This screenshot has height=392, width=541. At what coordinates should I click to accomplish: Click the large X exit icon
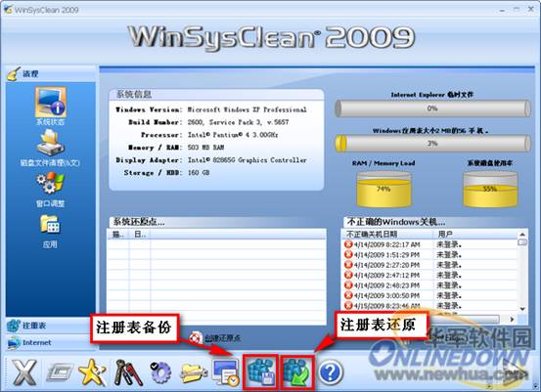24,372
